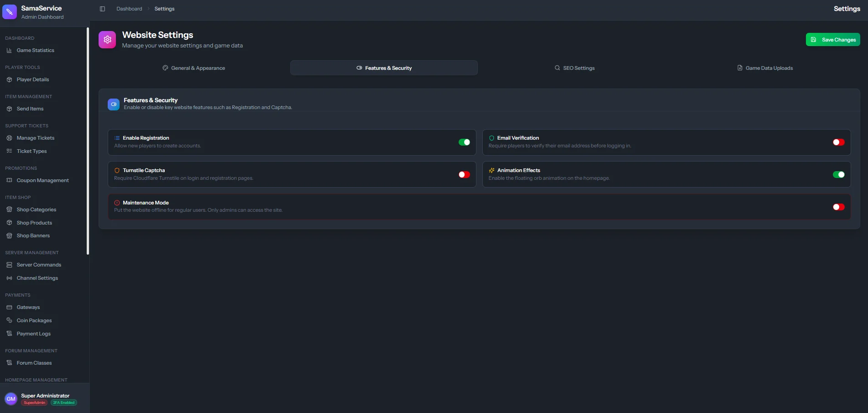Open the Game Data Uploads tab
Screen dimensions: 868x413
pos(765,68)
